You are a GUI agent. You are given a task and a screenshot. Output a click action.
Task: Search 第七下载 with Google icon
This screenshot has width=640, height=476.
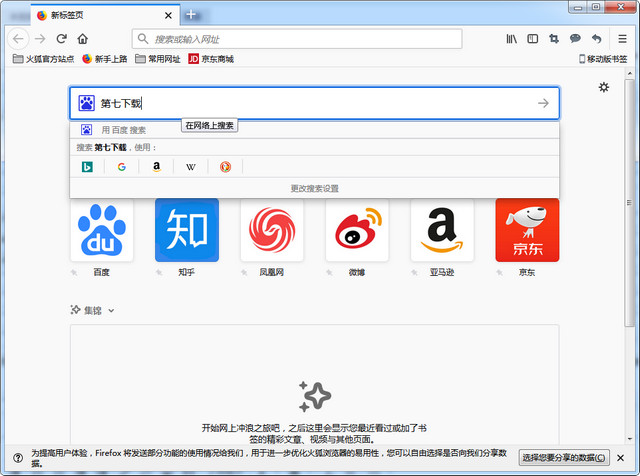coord(122,167)
